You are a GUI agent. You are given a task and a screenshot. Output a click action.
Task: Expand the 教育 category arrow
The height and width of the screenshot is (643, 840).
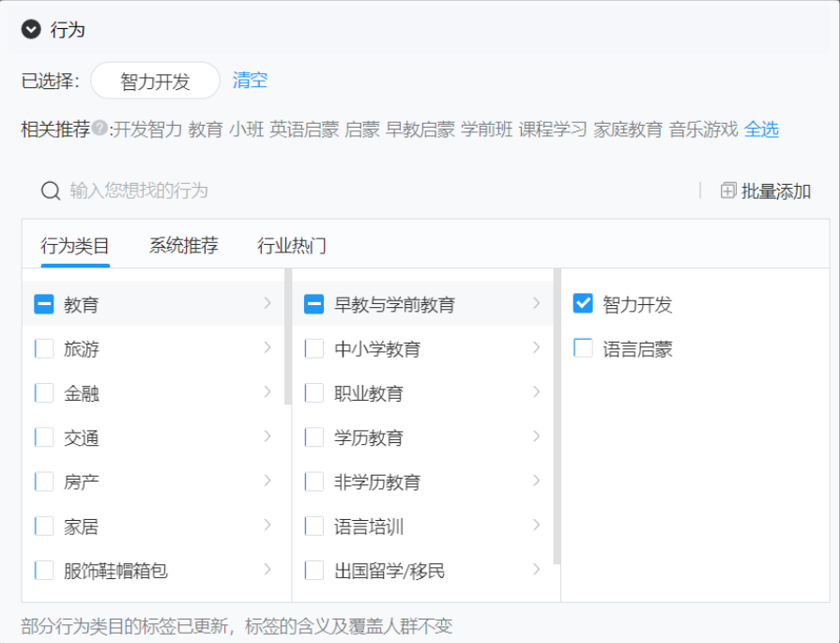[266, 302]
